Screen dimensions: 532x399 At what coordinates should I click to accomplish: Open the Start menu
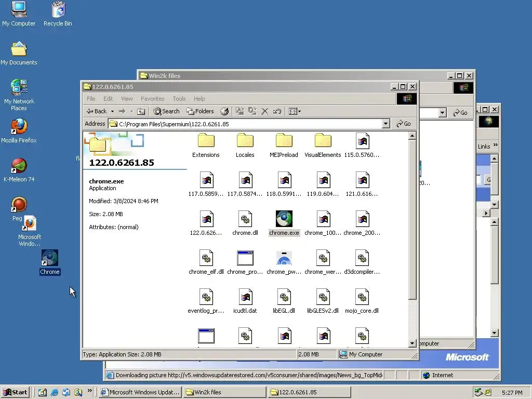click(x=16, y=392)
